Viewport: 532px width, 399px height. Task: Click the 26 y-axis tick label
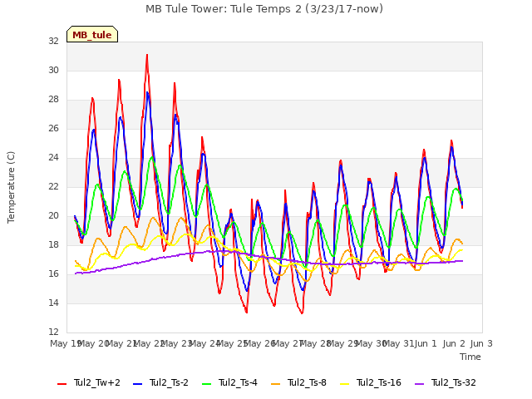(x=53, y=128)
